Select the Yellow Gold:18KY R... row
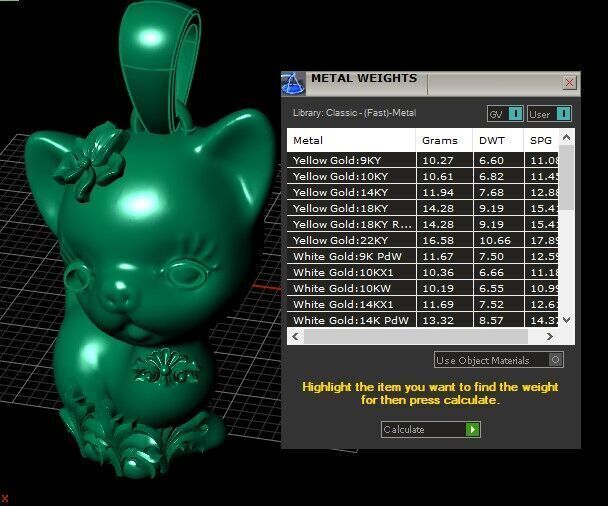Viewport: 608px width, 506px height. click(x=422, y=224)
